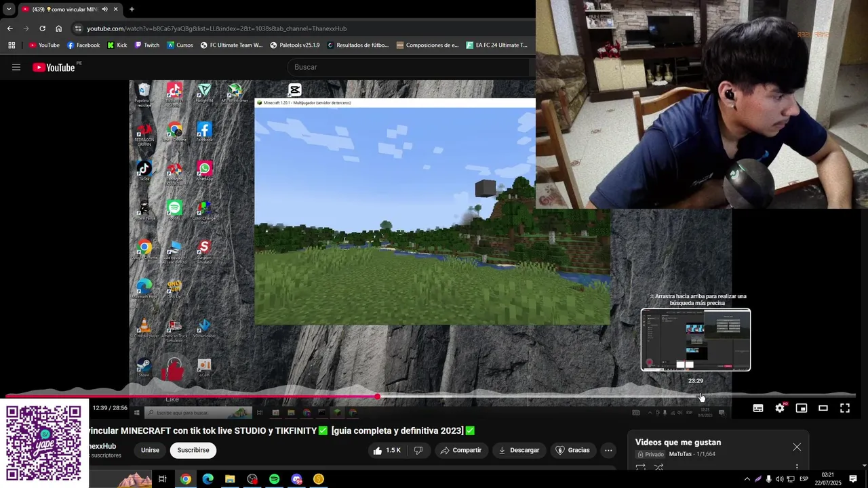Open the Resultados de fútbo... bookmark

(x=358, y=45)
